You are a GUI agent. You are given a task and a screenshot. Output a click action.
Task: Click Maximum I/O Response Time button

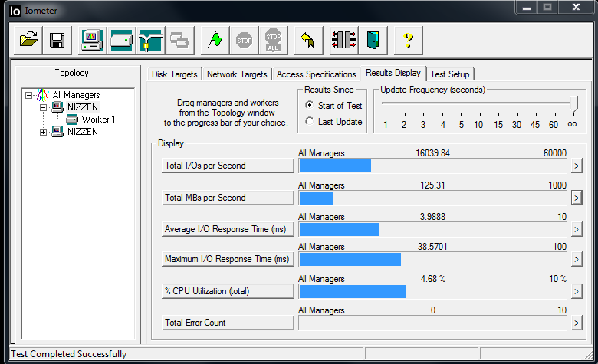pyautogui.click(x=228, y=259)
